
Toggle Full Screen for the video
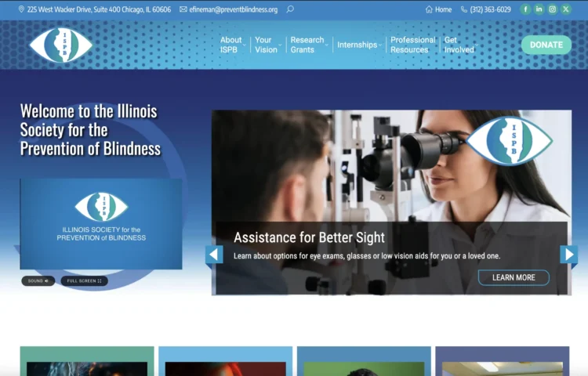coord(84,280)
